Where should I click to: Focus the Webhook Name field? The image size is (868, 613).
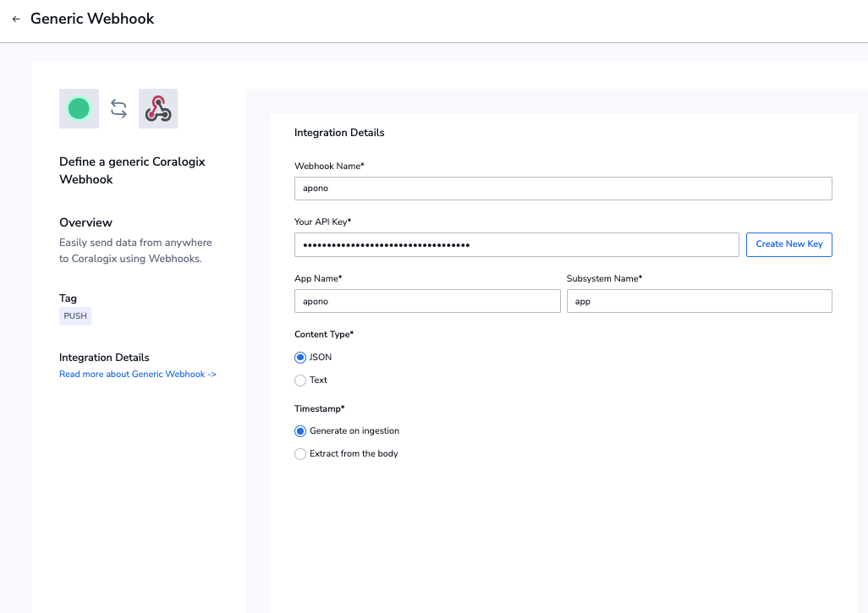pyautogui.click(x=563, y=189)
